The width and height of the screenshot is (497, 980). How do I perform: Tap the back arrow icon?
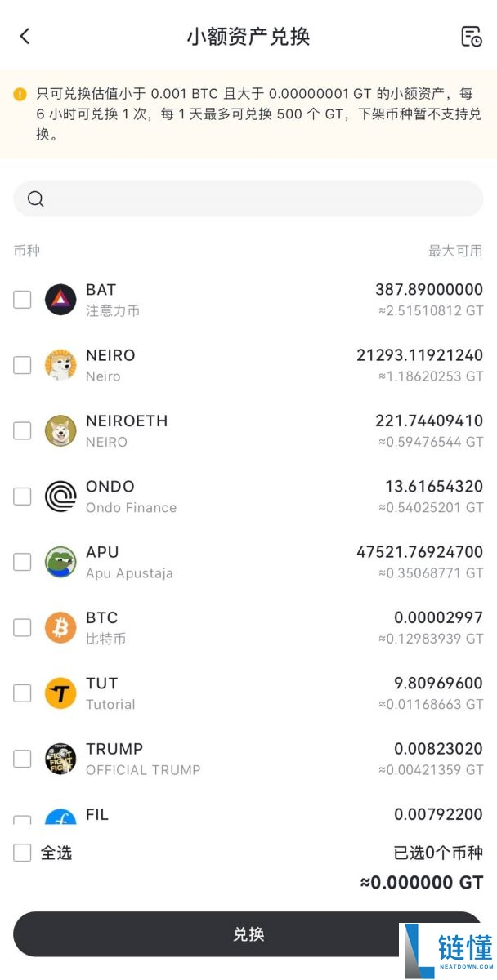[25, 36]
